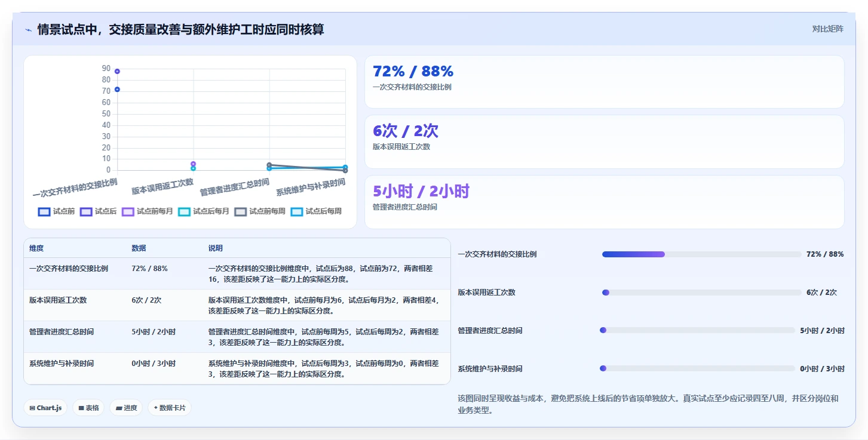This screenshot has width=868, height=440.
Task: Click the chart data point at 72
Action: click(117, 90)
